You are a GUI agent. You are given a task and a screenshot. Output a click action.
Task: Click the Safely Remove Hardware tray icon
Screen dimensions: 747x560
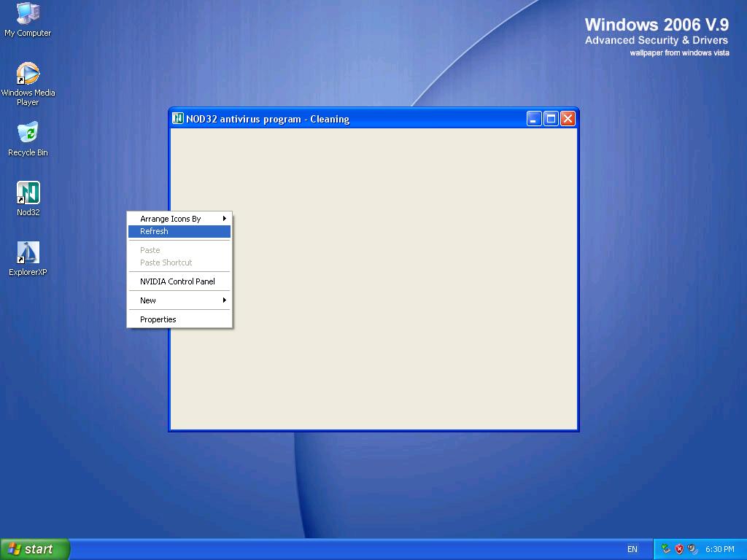pos(666,549)
